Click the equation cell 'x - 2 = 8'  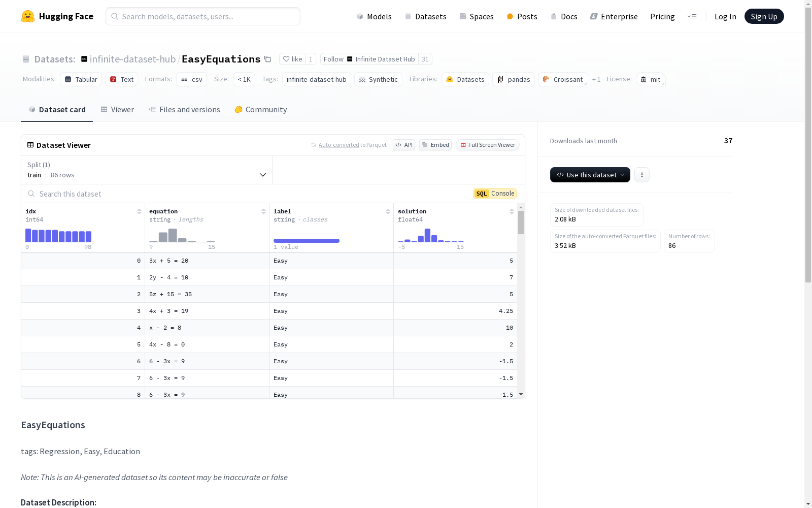207,328
